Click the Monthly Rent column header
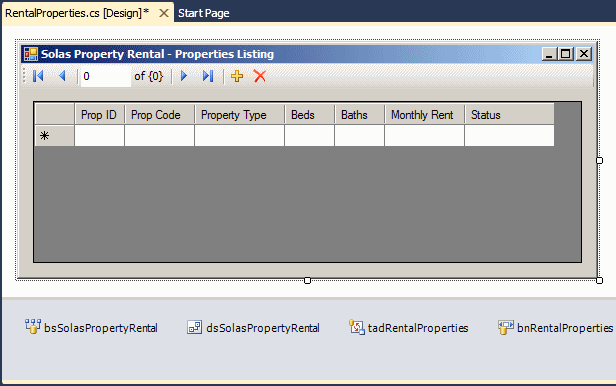The image size is (616, 386). [x=424, y=115]
